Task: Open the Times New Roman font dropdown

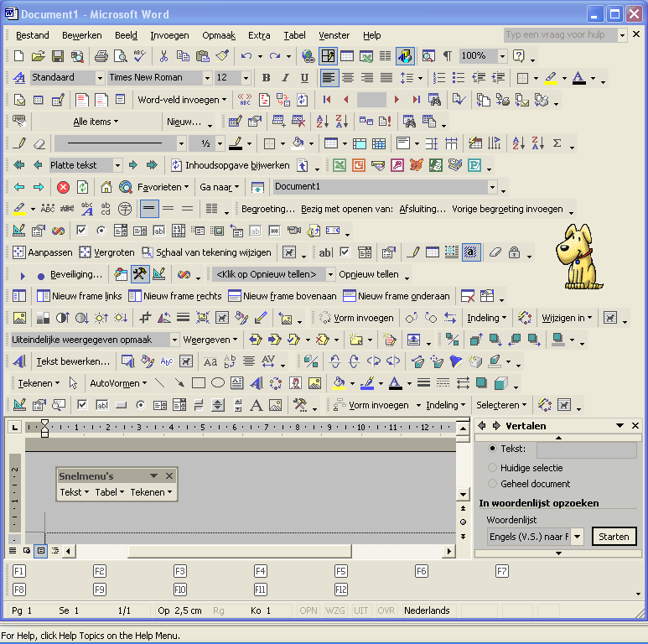Action: [x=207, y=78]
